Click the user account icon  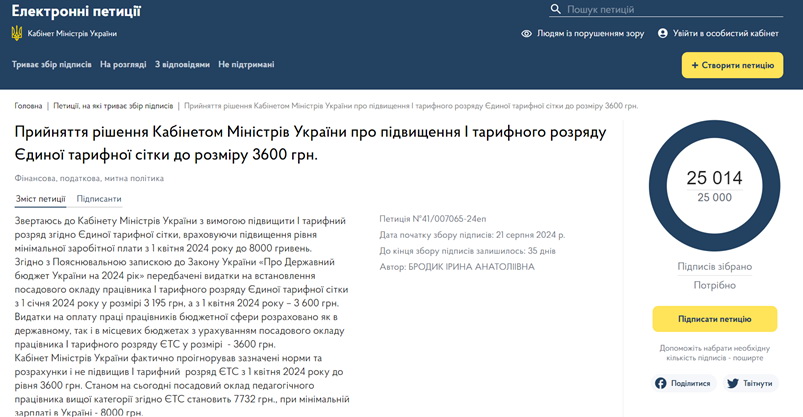pos(662,33)
